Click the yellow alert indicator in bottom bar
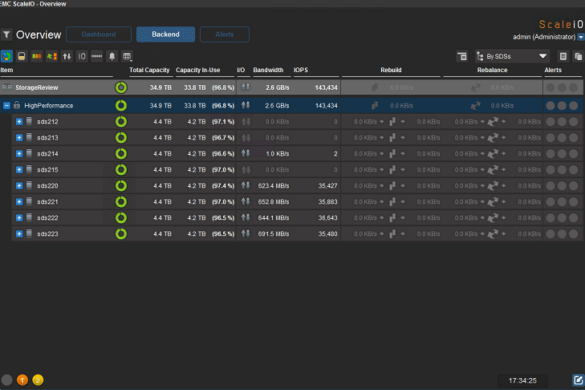 click(x=38, y=380)
